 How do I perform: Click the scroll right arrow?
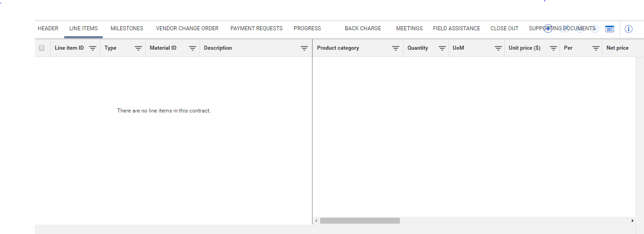(x=632, y=220)
